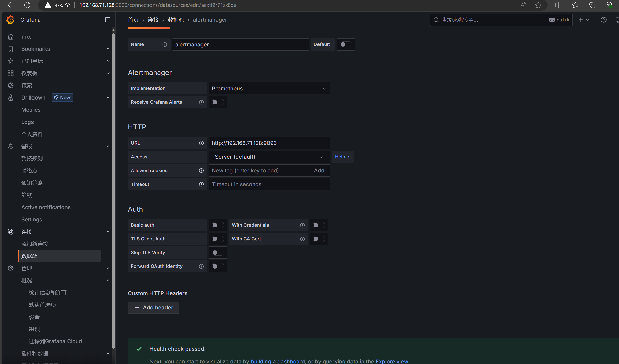Viewport: 619px width, 364px height.
Task: Open the browser collections icon
Action: tap(592, 5)
